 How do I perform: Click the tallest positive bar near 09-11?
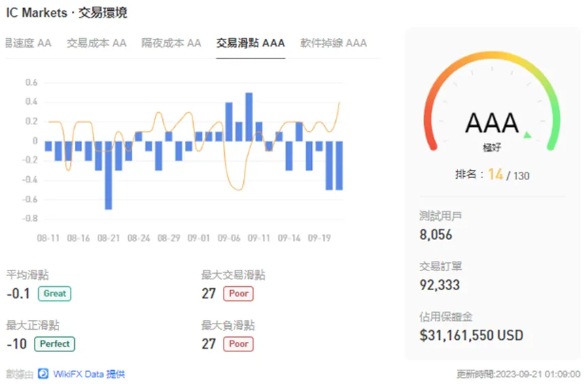(x=249, y=117)
